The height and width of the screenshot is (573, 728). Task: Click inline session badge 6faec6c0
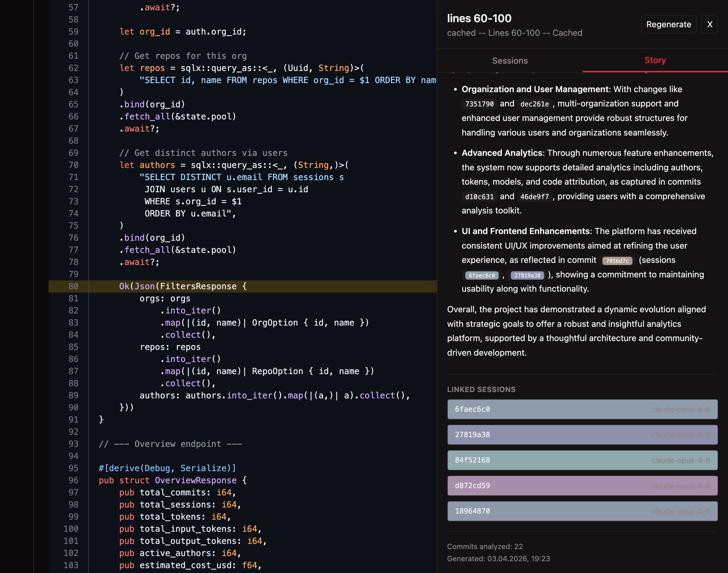click(481, 275)
